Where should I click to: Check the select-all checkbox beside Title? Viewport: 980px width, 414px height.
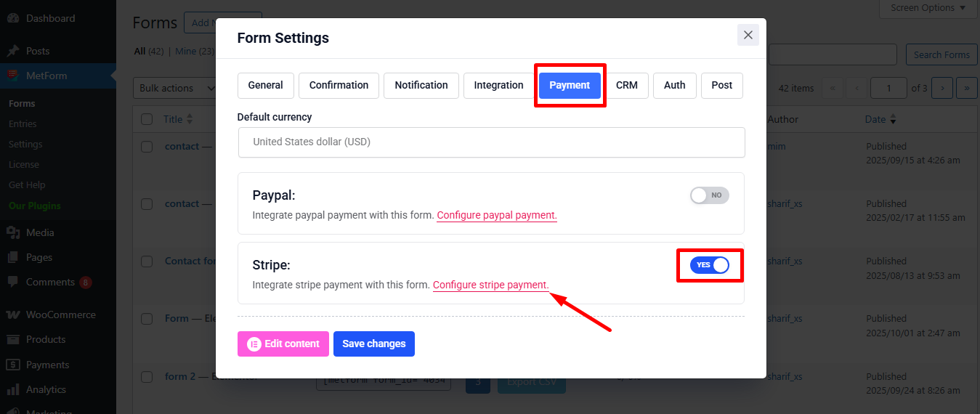tap(147, 119)
